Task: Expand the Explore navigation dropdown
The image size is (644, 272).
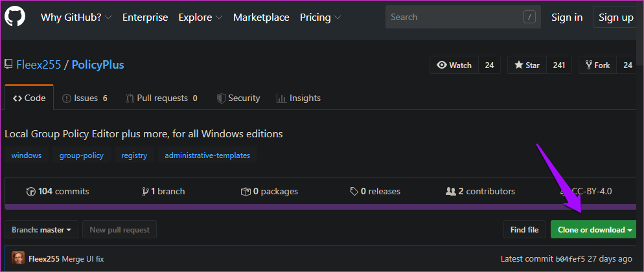Action: pos(201,17)
